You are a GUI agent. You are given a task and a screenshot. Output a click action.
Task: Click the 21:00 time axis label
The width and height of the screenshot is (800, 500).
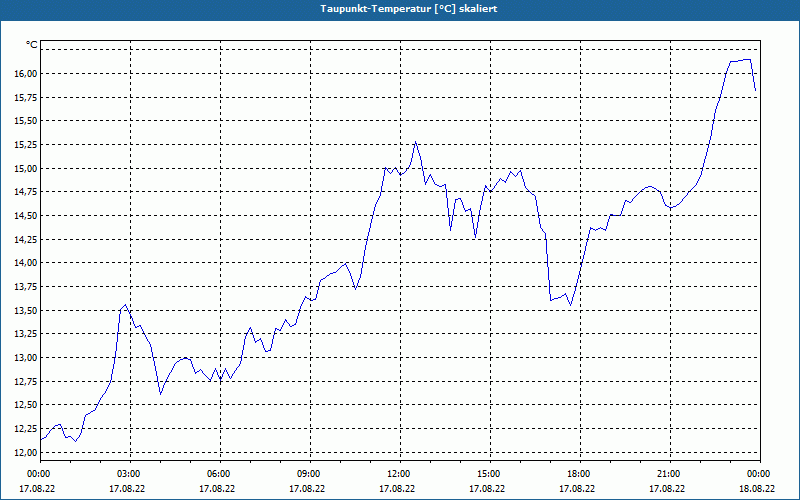click(x=670, y=474)
